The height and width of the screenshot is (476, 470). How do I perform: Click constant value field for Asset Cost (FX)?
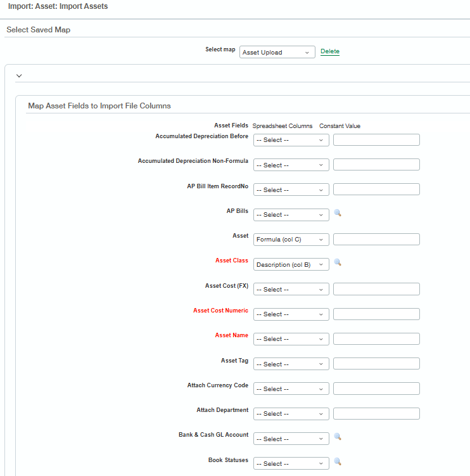(376, 289)
